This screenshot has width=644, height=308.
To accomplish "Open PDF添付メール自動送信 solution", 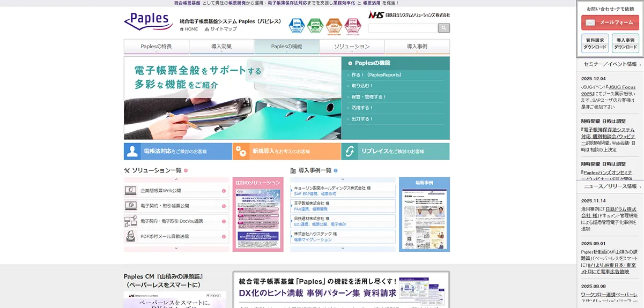I will click(x=176, y=236).
